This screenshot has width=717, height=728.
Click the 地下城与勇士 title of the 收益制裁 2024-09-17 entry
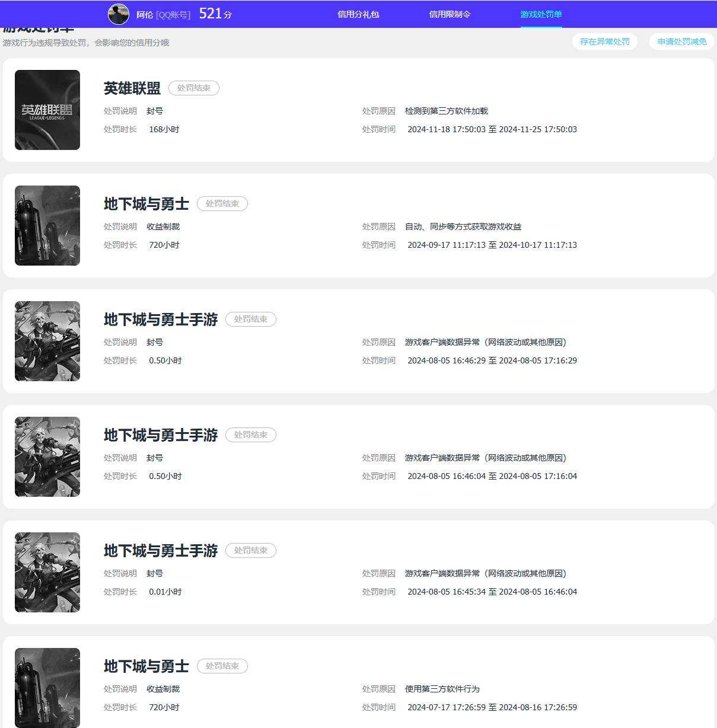point(146,204)
